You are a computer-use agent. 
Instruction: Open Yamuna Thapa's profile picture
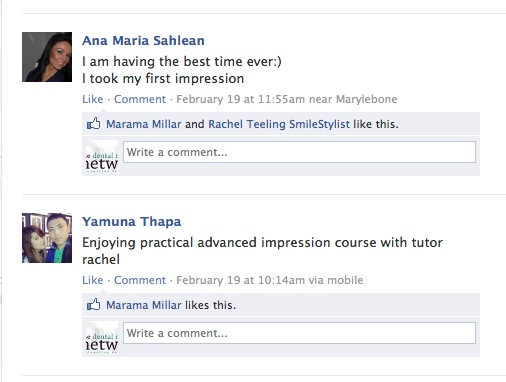[47, 238]
